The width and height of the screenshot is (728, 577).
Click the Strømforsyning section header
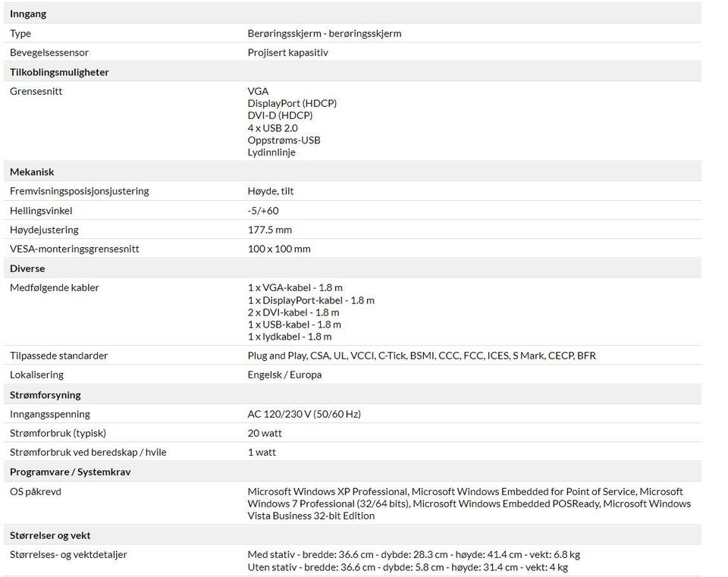coord(45,395)
